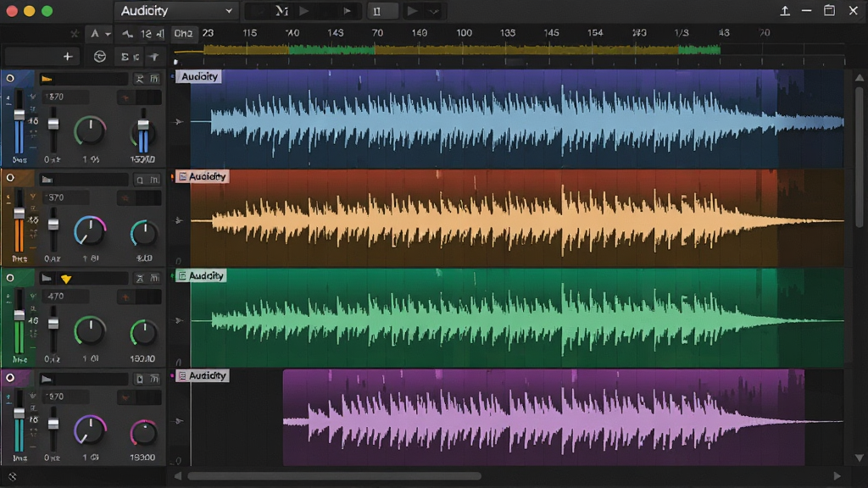This screenshot has height=488, width=868.
Task: Click the waveform squiggle icon in the toolbar
Action: (127, 34)
